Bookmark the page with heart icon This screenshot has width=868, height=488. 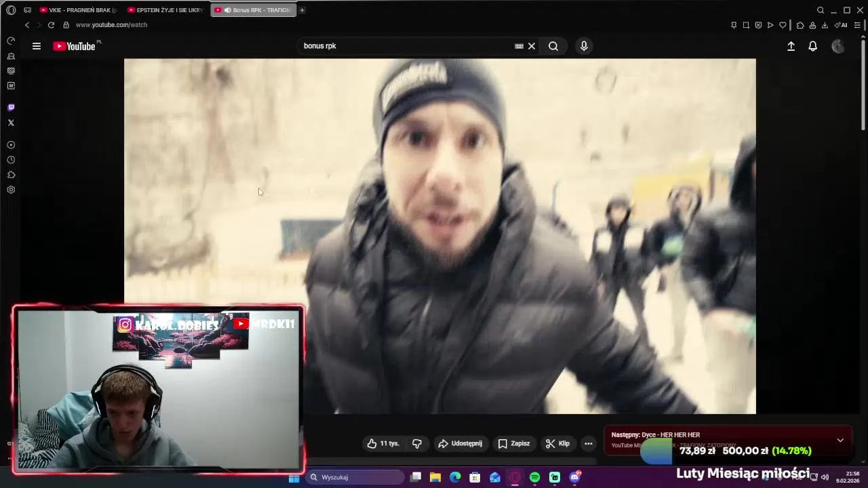click(x=783, y=25)
